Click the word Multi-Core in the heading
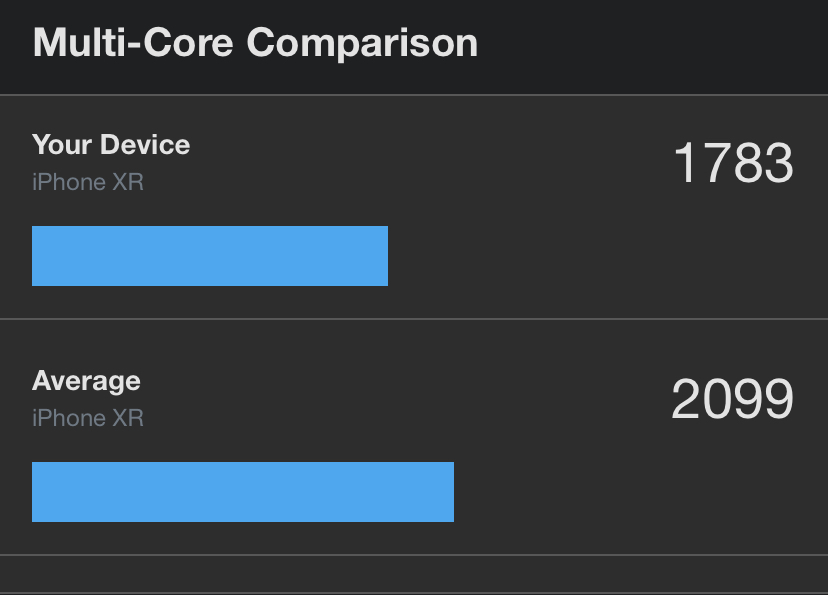This screenshot has width=828, height=595. [134, 43]
